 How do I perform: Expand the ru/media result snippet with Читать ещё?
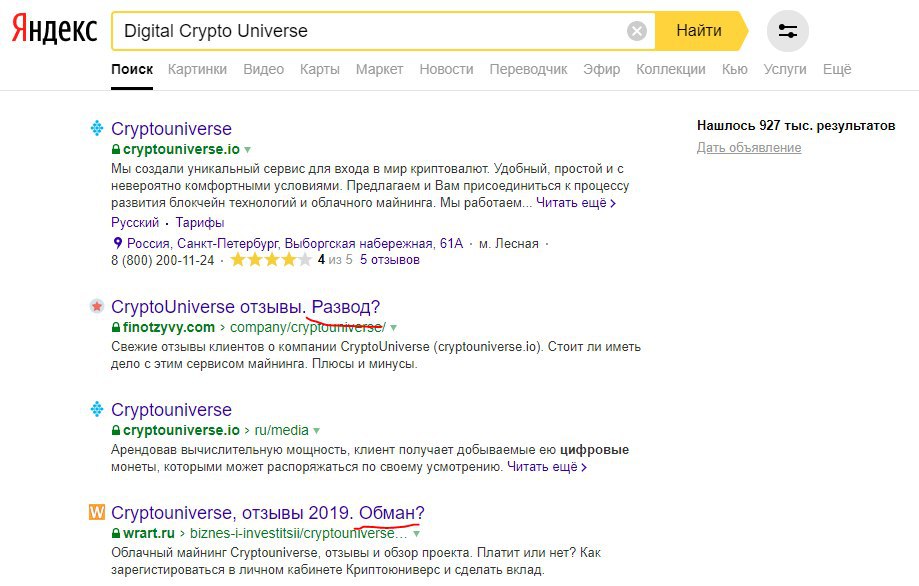(546, 466)
